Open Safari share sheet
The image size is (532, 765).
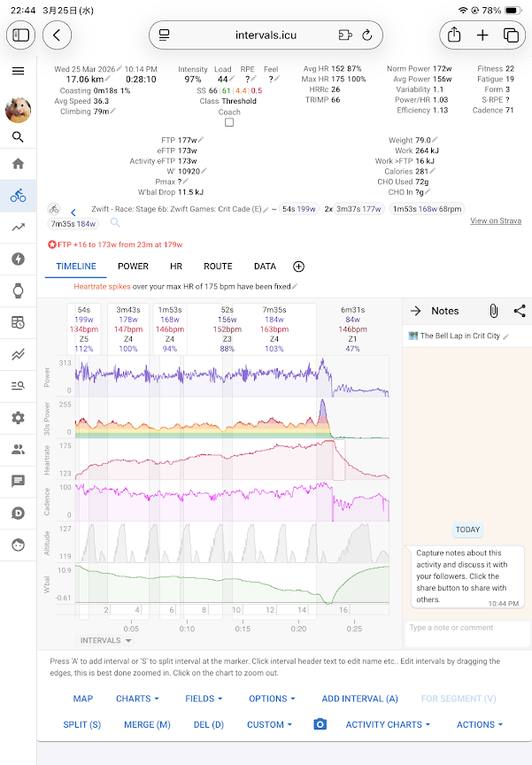[x=454, y=35]
